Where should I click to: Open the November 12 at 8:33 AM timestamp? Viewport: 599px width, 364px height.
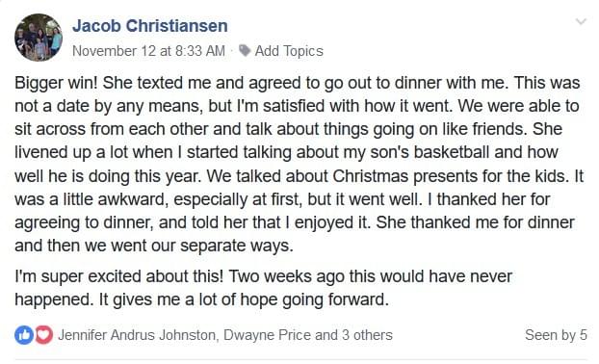[x=148, y=51]
